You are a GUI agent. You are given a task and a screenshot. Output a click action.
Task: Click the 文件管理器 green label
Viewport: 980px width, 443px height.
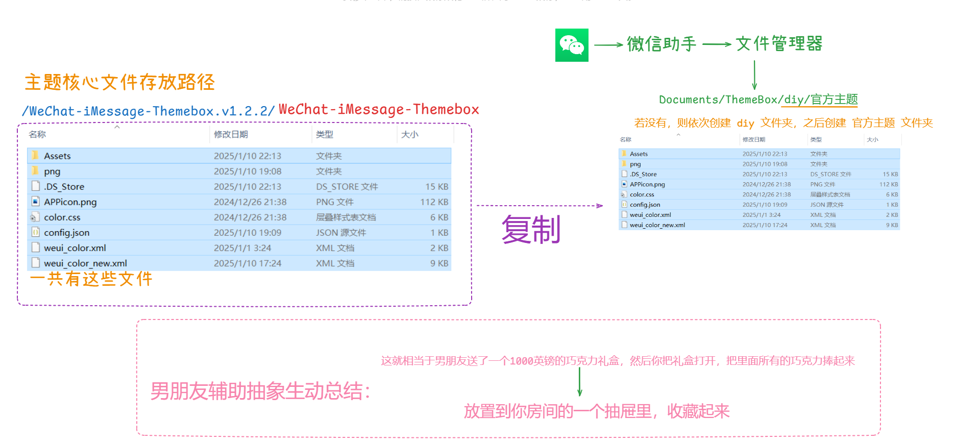tap(779, 44)
